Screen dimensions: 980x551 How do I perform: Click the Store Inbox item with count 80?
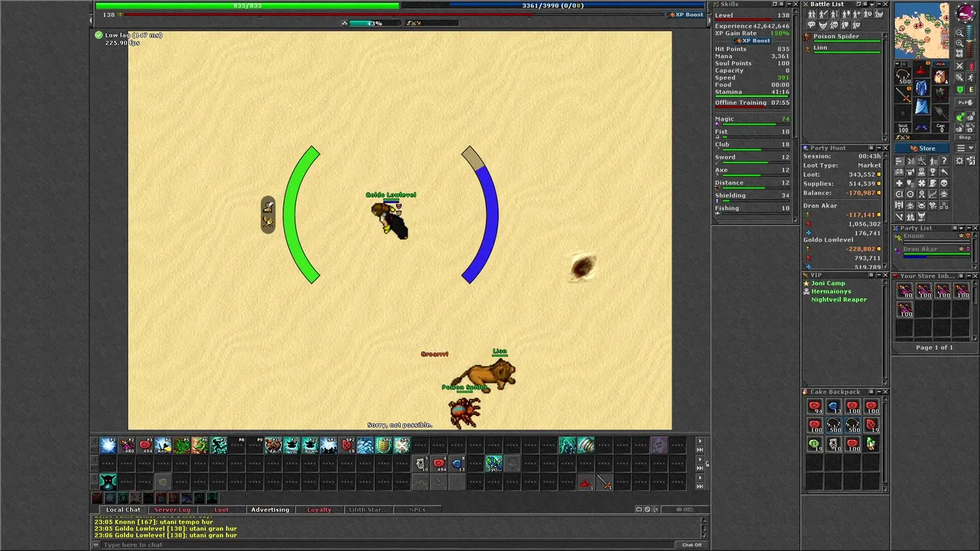[906, 291]
